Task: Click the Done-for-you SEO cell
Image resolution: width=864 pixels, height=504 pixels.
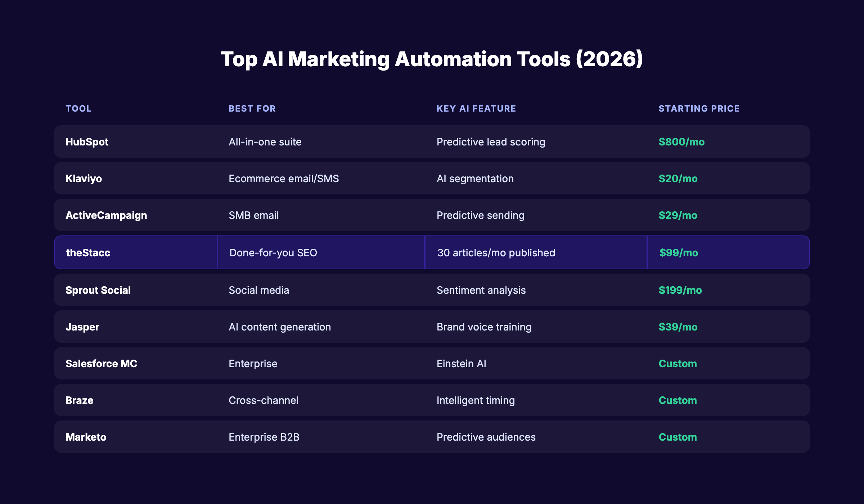Action: click(273, 252)
